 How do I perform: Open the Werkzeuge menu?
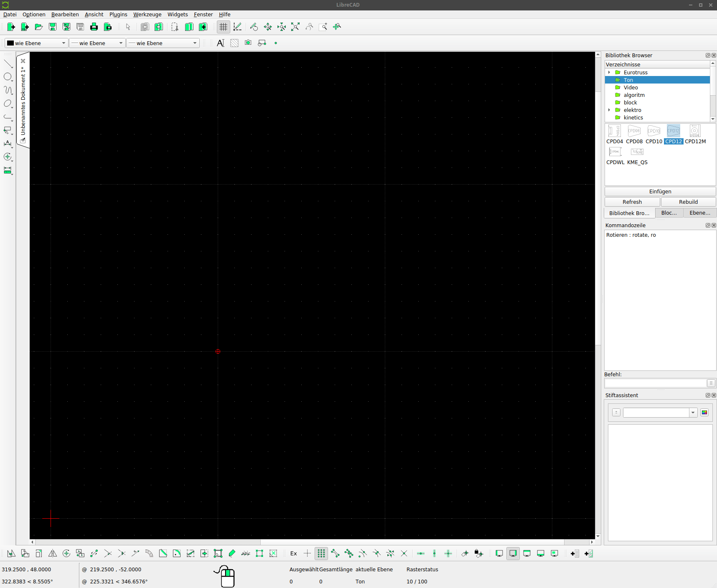click(x=147, y=14)
